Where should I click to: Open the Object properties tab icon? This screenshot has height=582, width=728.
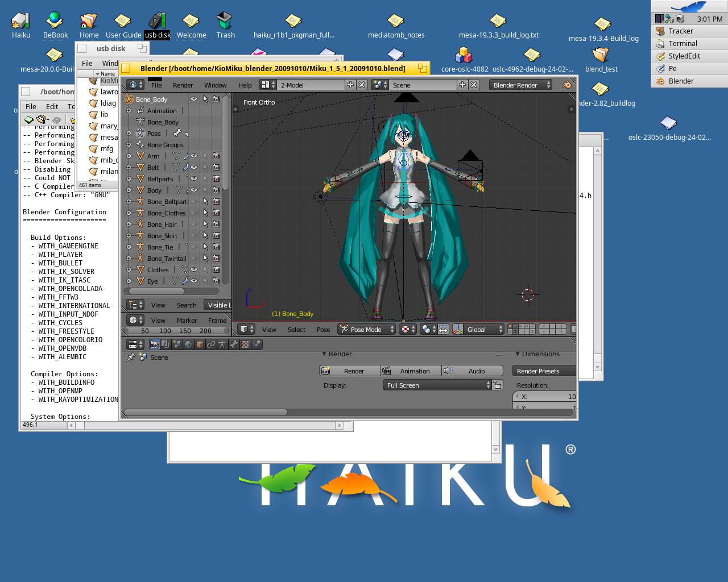[x=200, y=344]
